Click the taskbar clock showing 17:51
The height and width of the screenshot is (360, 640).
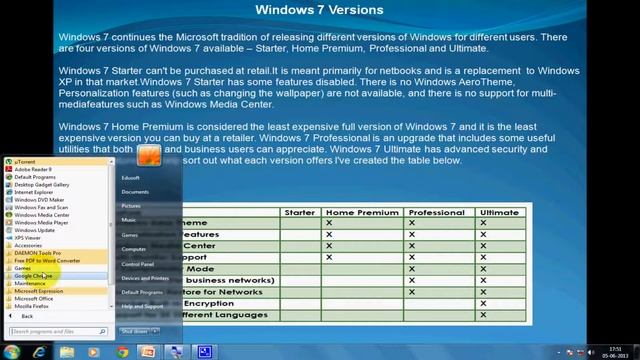click(x=615, y=352)
